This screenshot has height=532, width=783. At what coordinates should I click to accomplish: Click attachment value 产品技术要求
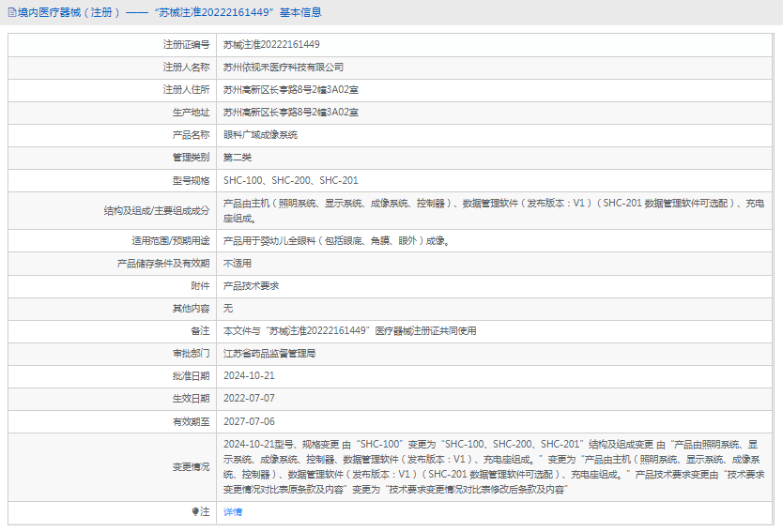pyautogui.click(x=251, y=285)
